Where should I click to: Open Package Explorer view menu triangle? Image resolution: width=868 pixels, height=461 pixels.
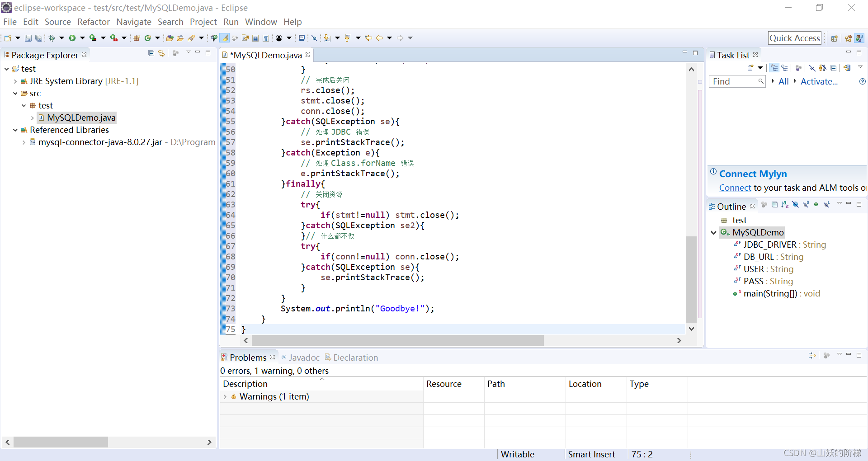188,52
